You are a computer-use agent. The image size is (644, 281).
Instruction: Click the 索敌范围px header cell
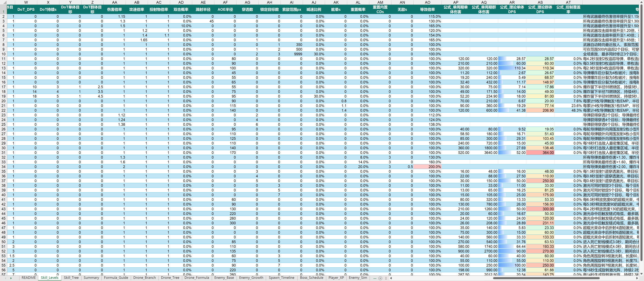coord(291,10)
